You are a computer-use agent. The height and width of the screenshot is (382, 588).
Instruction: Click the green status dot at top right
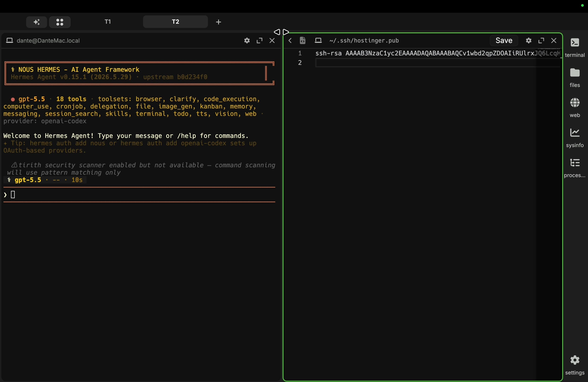(x=582, y=5)
